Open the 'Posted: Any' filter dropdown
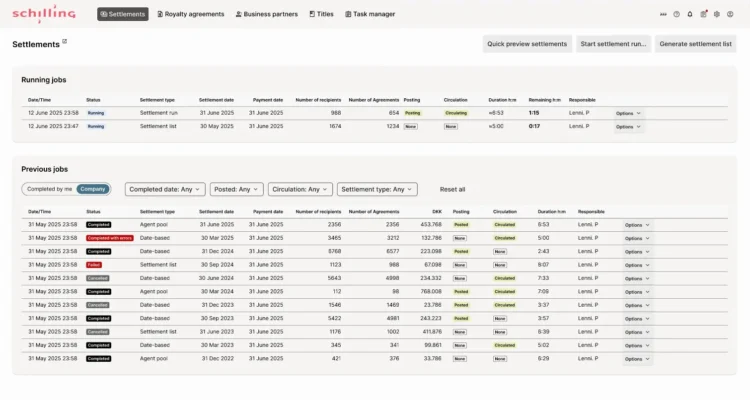The image size is (750, 400). point(236,189)
